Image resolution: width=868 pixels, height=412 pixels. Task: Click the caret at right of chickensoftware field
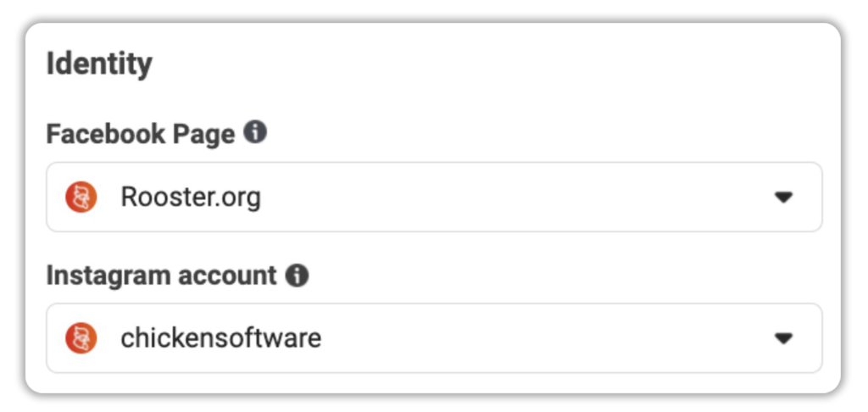(x=783, y=338)
